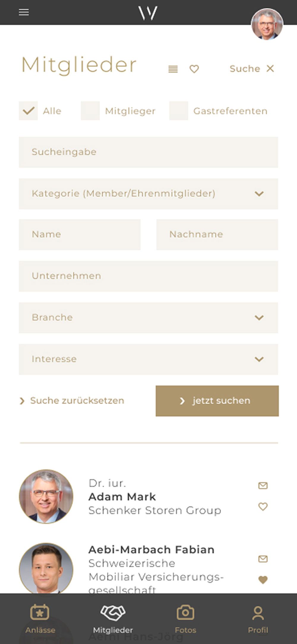This screenshot has height=644, width=297.
Task: Favorite Adam Mark with the heart icon
Action: coord(263,506)
